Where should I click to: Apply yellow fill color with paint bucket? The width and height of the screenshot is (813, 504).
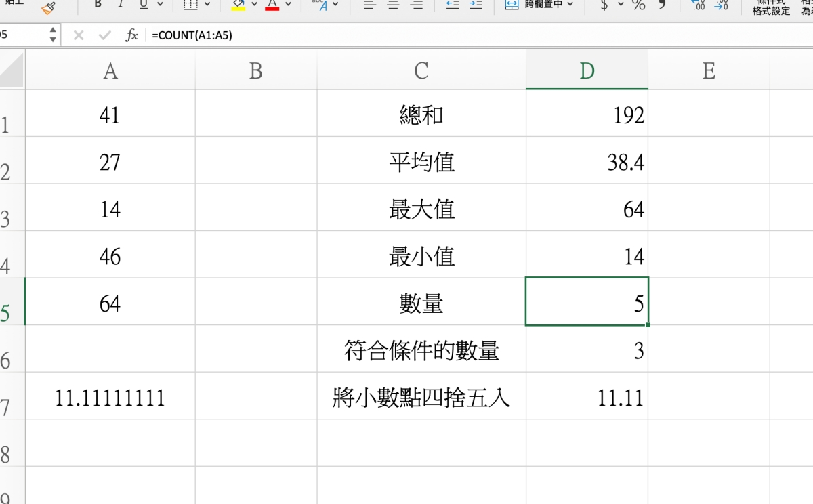coord(238,5)
